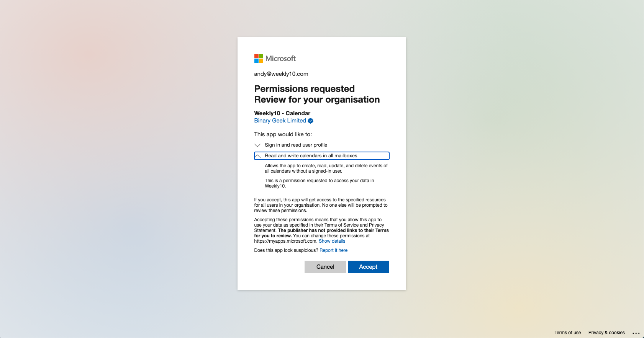Click the 'Report it here' link
The image size is (644, 338).
(x=333, y=251)
